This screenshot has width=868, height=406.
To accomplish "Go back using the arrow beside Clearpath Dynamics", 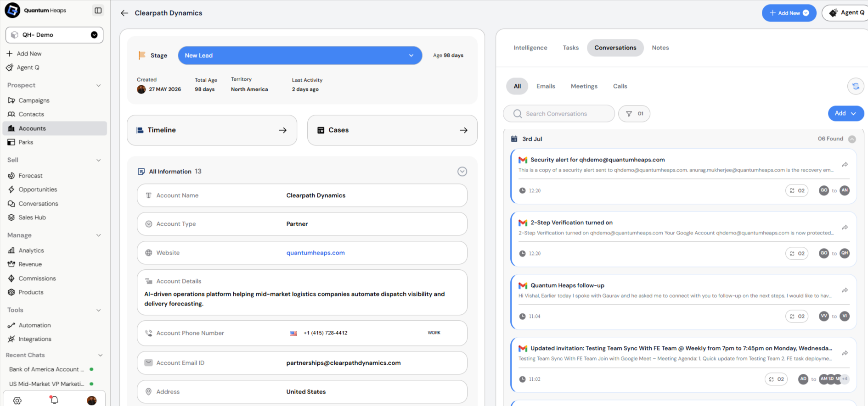I will coord(124,13).
